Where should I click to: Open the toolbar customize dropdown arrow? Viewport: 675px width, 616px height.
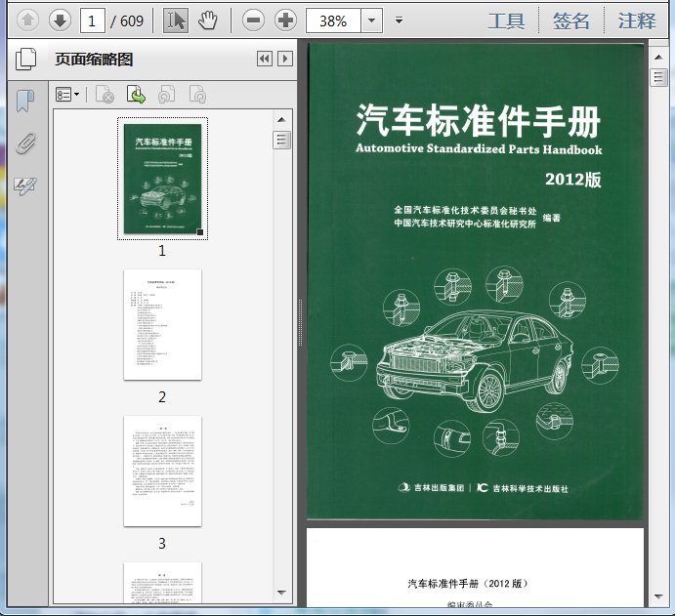click(400, 21)
